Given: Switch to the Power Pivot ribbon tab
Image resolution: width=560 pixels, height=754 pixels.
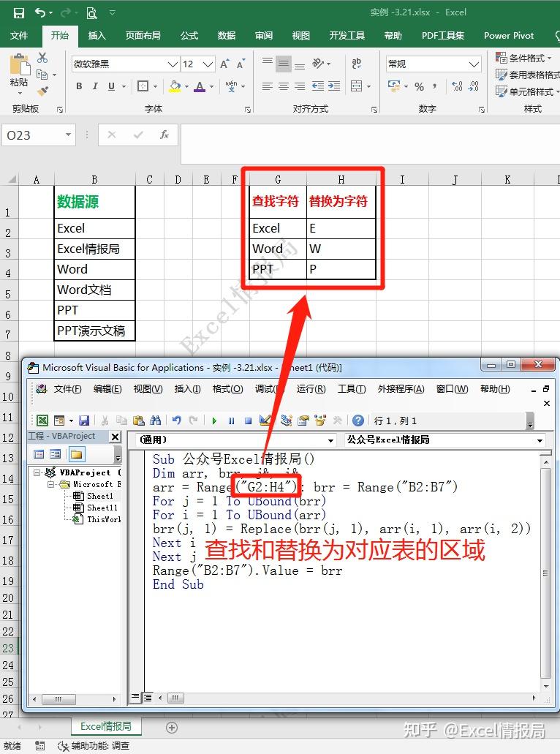Looking at the screenshot, I should 509,36.
